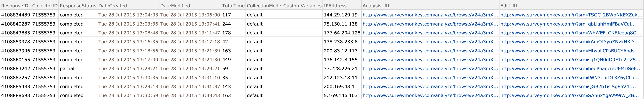Viewport: 644px width, 105px height.
Task: Open AnalysisURL link in the partial response row
Action: click(x=430, y=68)
